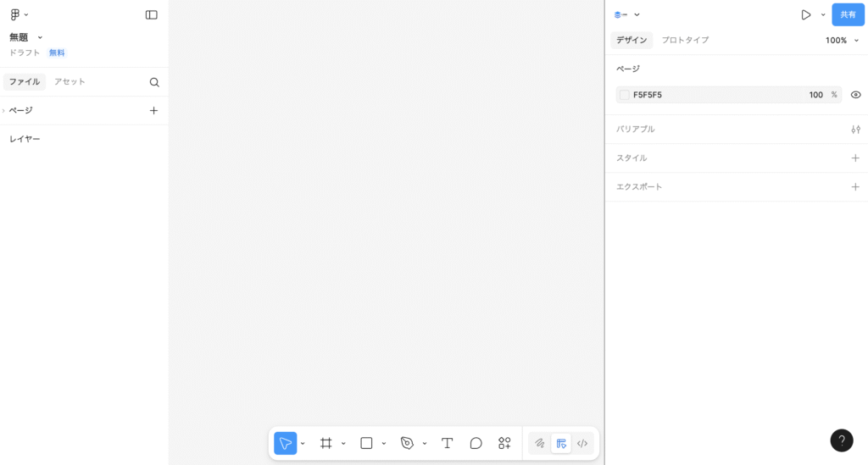Viewport: 868px width, 465px height.
Task: Add a new page with plus icon
Action: 154,111
